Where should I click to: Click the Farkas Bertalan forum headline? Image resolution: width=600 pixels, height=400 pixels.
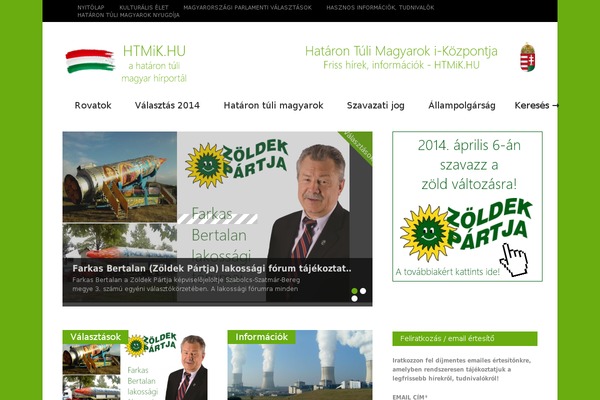pos(212,268)
